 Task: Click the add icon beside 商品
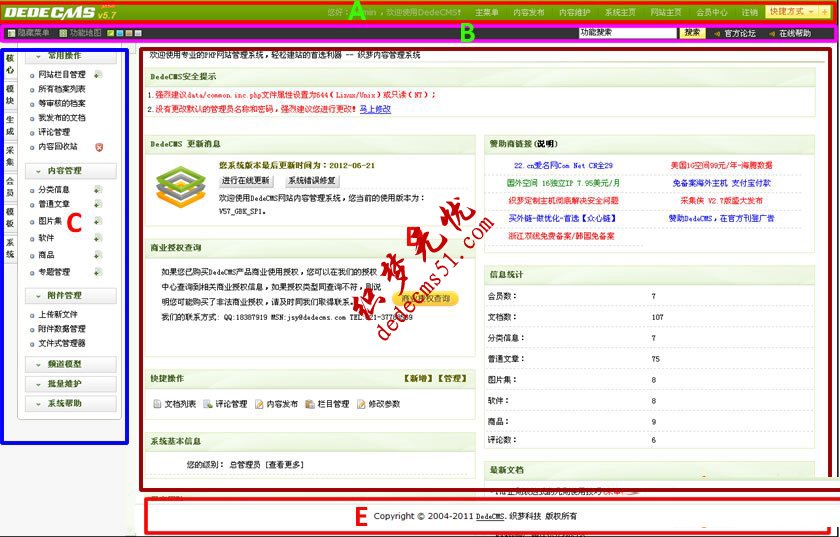[98, 255]
